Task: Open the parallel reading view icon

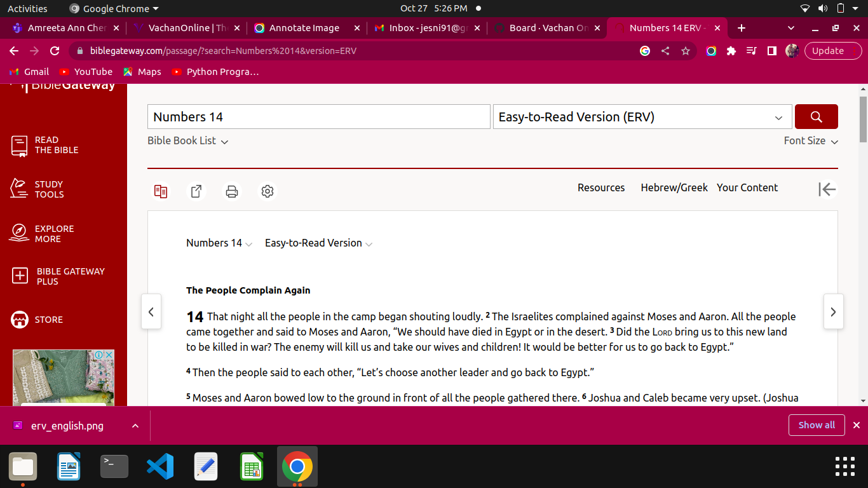Action: pos(160,191)
